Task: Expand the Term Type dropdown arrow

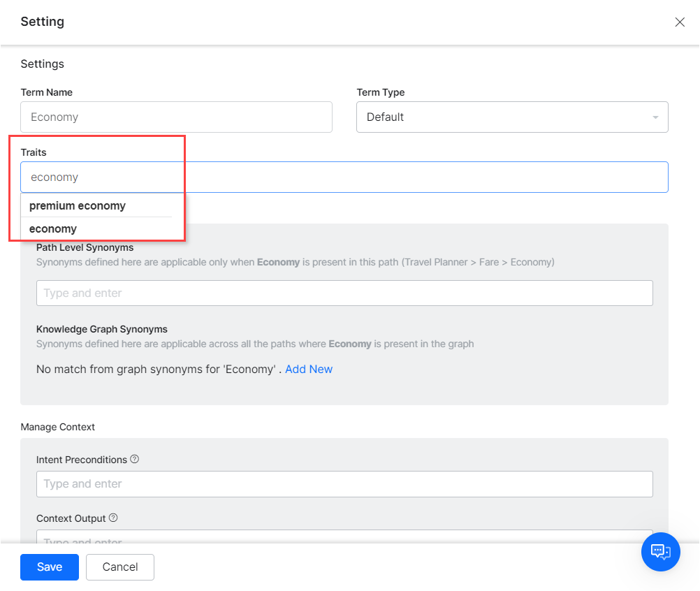Action: pyautogui.click(x=655, y=117)
